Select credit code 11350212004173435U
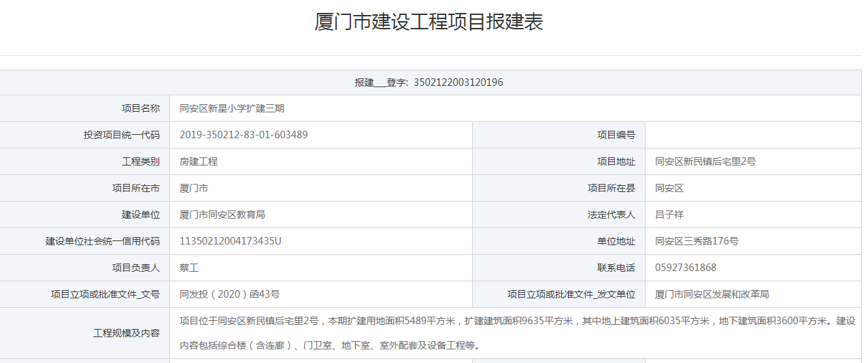Image resolution: width=868 pixels, height=363 pixels. pos(231,241)
